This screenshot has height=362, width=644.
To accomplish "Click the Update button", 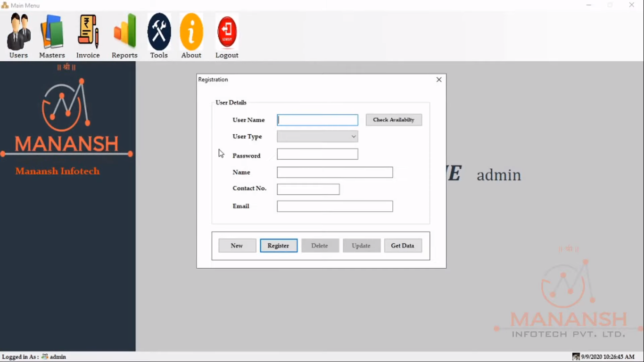I will click(361, 245).
